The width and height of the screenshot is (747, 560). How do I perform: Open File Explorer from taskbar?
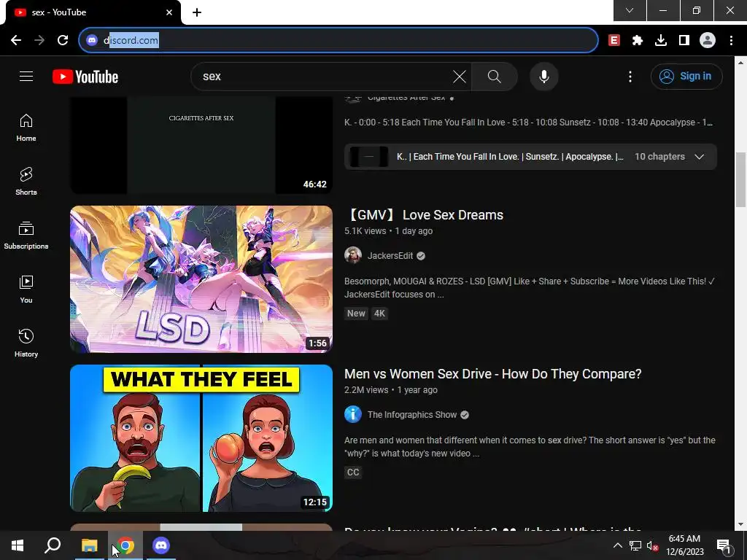[89, 545]
